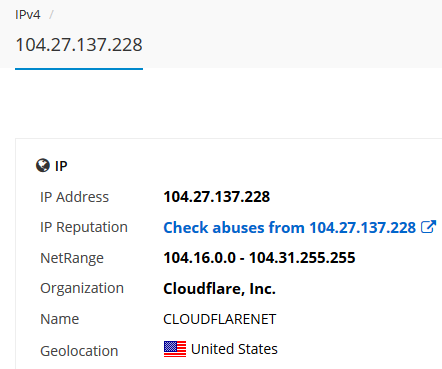Screen dimensions: 442x369
Task: Click the IP Reputation field label
Action: point(84,227)
